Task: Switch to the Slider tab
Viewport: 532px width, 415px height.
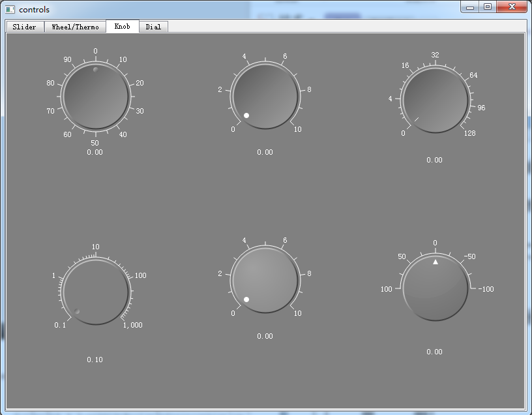Action: (x=25, y=27)
